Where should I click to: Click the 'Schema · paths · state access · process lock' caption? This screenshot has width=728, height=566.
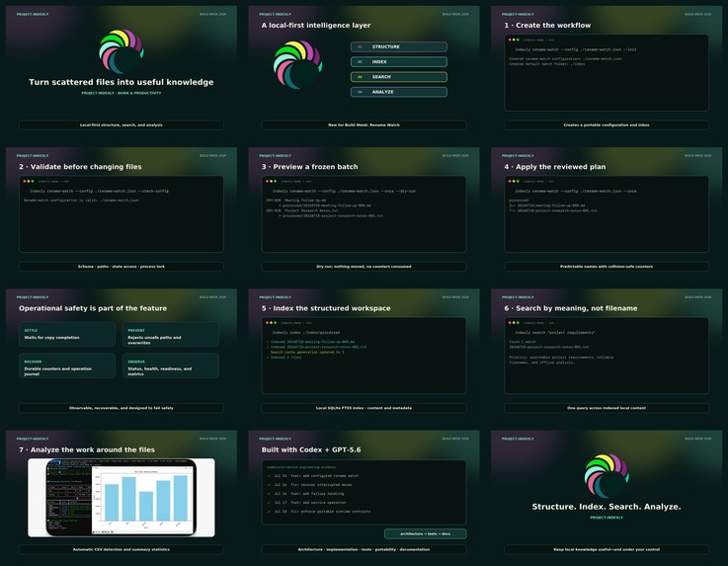click(x=121, y=267)
